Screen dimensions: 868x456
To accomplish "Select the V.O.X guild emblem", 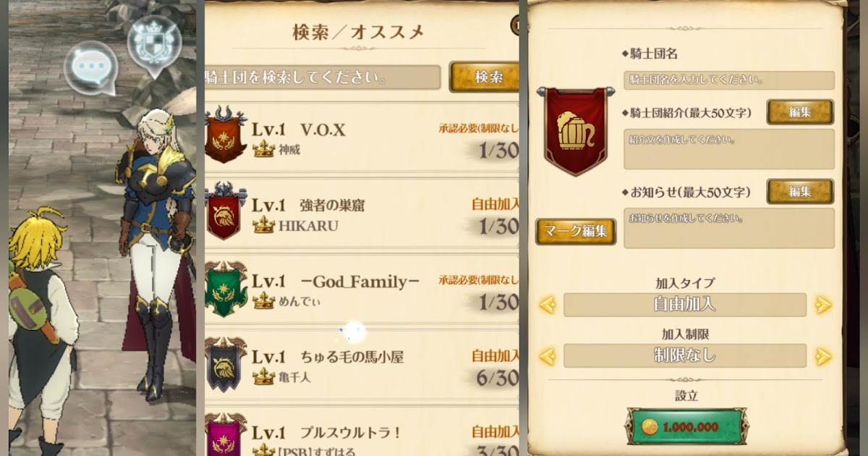I will (x=226, y=135).
